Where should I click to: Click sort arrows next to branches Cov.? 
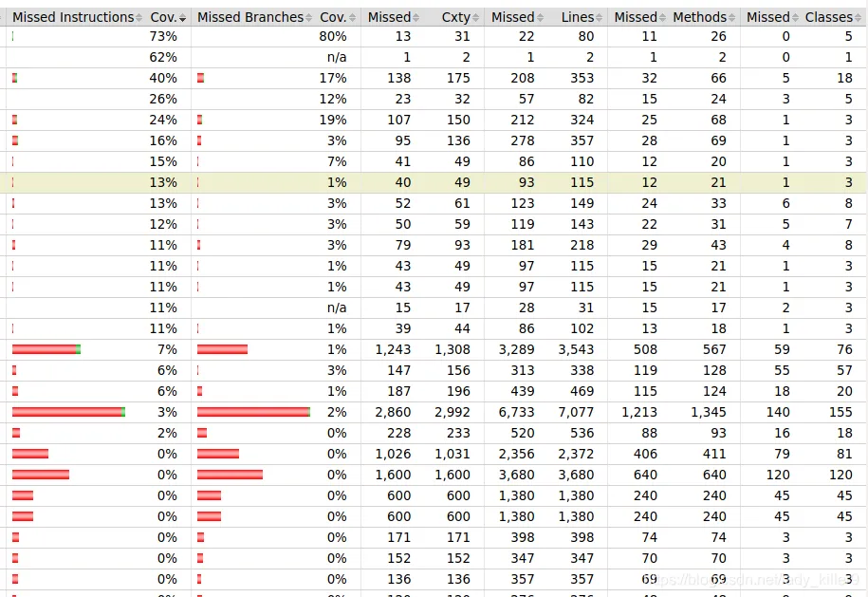(352, 18)
